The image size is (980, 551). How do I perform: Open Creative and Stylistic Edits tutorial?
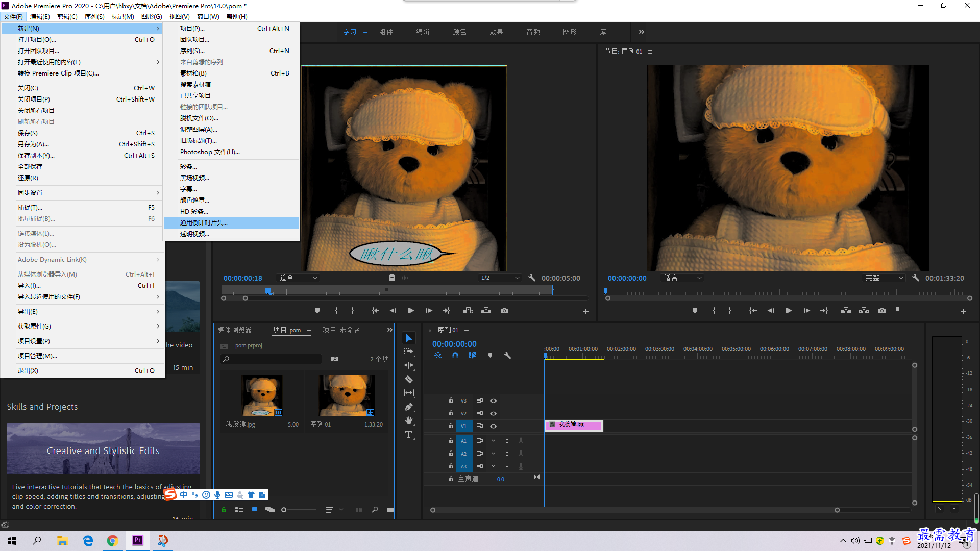click(103, 448)
